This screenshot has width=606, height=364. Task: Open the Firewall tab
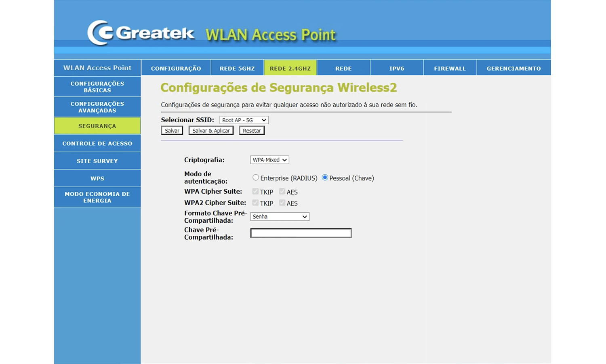[450, 68]
